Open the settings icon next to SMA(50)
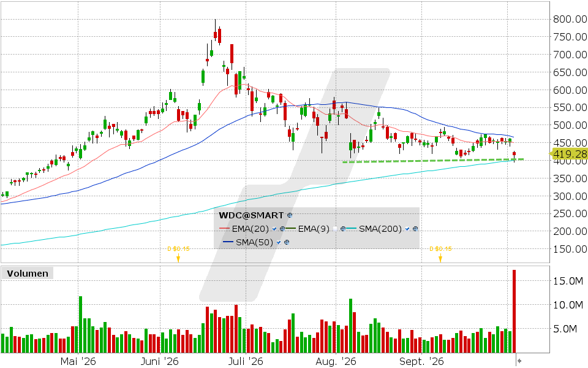This screenshot has width=588, height=368. click(287, 242)
